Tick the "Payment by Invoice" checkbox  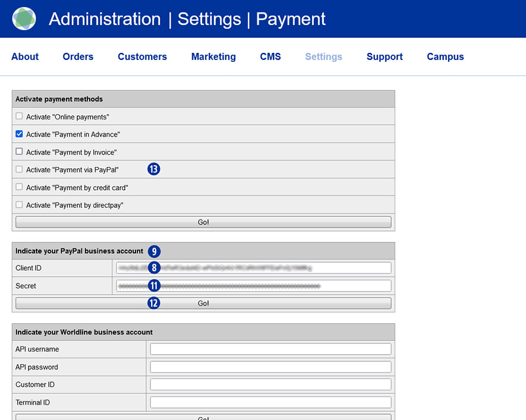[x=20, y=151]
